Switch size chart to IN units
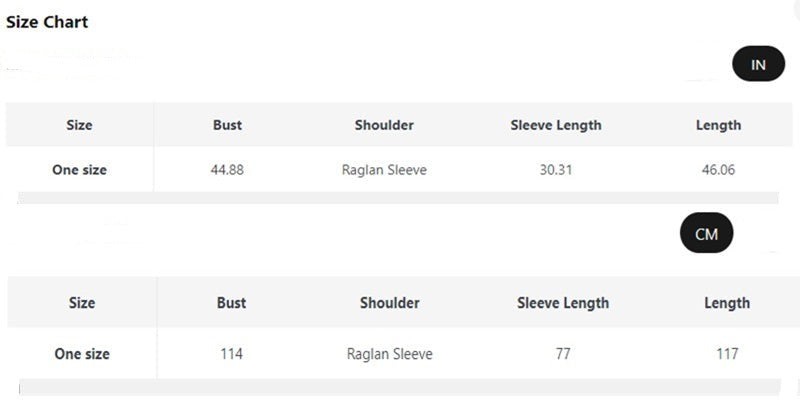Image resolution: width=800 pixels, height=400 pixels. click(x=758, y=65)
